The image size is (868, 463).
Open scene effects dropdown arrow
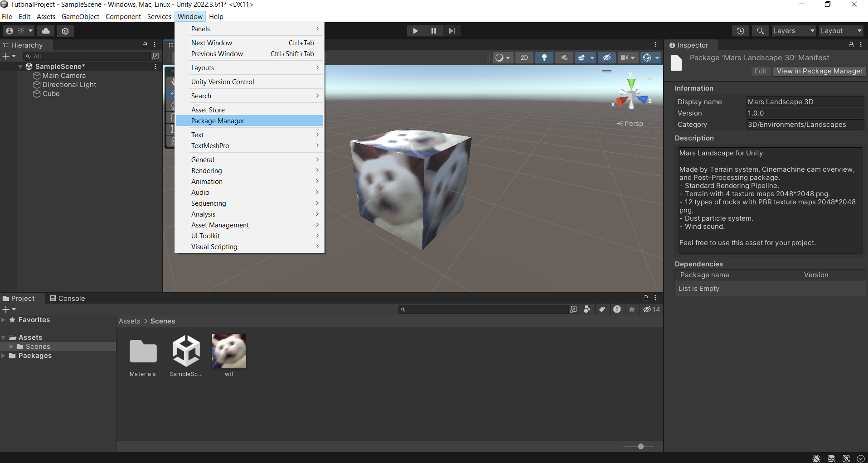point(592,58)
